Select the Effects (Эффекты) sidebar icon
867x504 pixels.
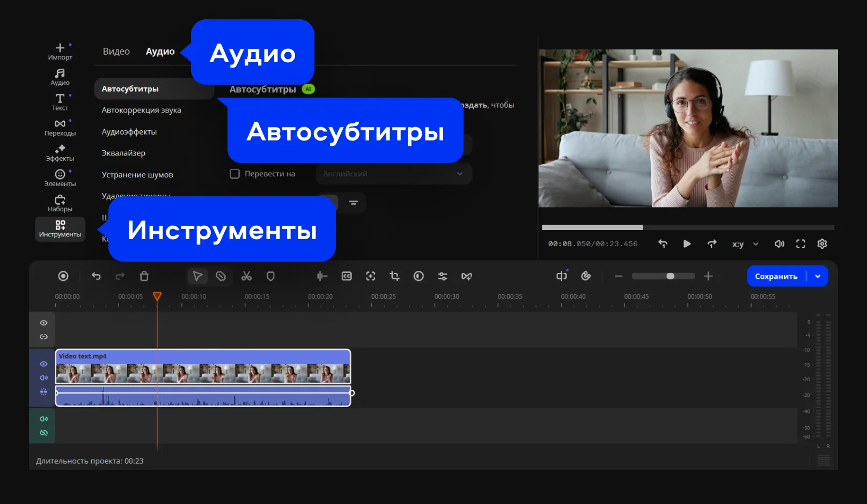pyautogui.click(x=60, y=153)
